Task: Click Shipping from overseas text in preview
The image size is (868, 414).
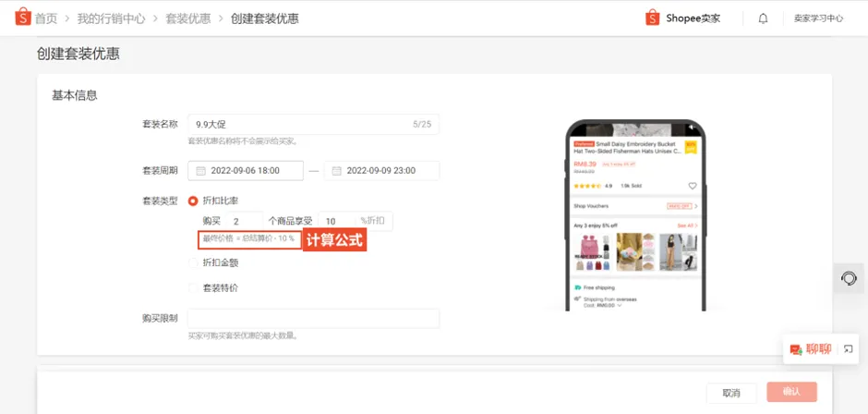Action: (x=610, y=299)
